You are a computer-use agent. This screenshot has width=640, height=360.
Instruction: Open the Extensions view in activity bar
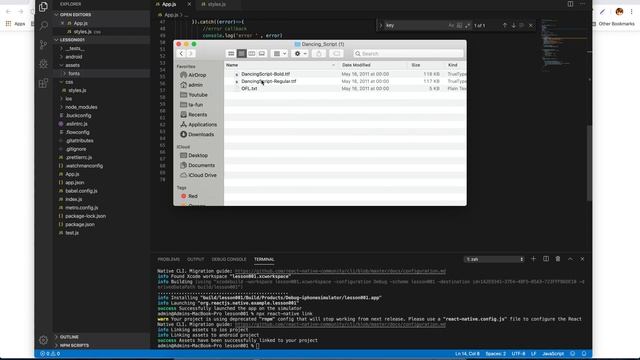click(43, 83)
